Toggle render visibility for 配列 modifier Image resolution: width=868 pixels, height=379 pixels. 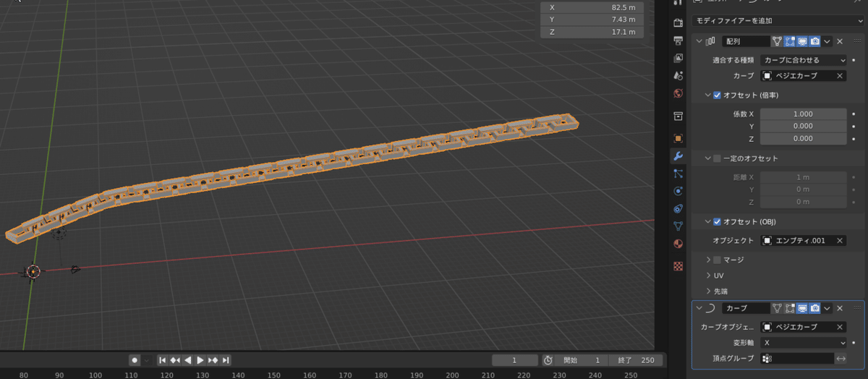tap(814, 42)
